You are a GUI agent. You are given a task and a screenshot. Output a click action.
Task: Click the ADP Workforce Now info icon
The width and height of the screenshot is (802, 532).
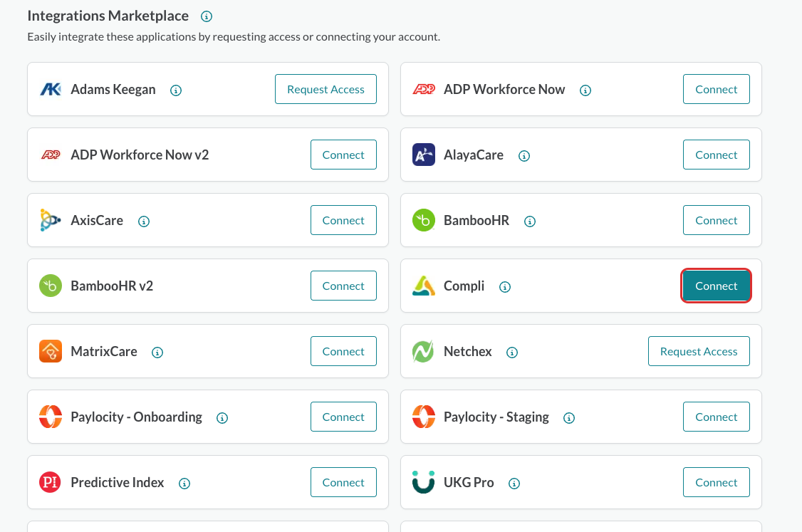pos(585,90)
